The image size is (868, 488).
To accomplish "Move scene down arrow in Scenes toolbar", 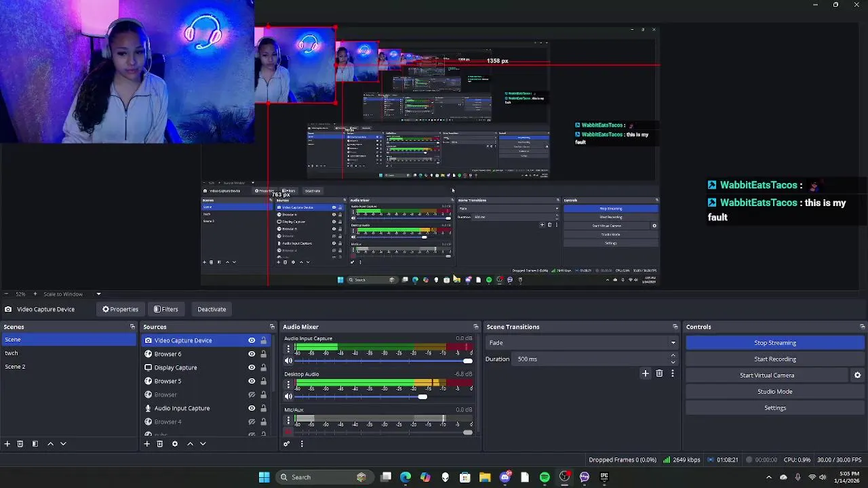I will [x=63, y=444].
